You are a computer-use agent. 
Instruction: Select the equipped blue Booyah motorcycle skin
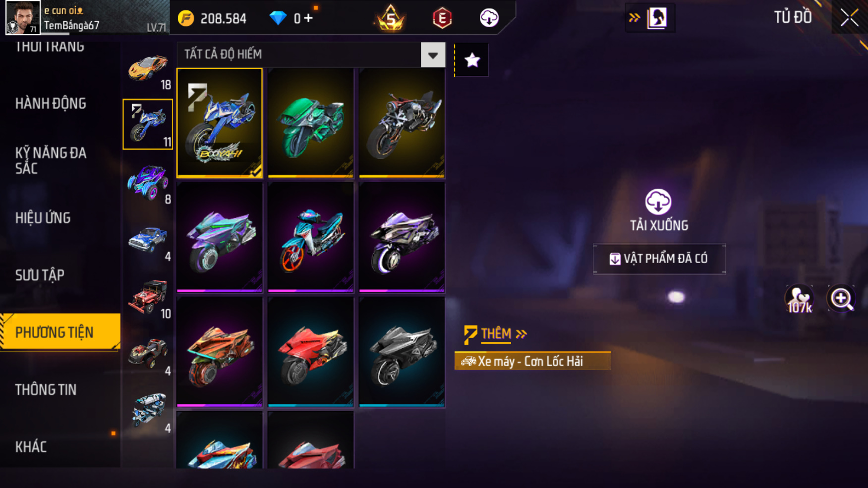(220, 123)
